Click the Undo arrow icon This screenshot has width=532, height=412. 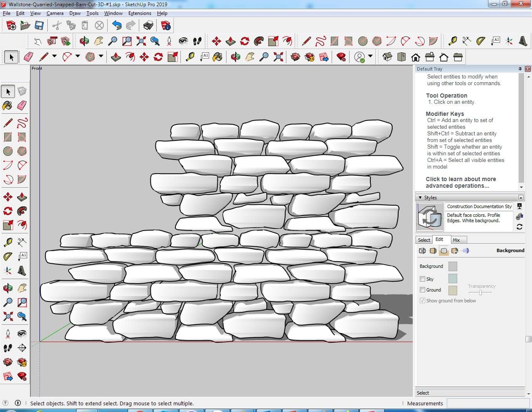tap(117, 26)
